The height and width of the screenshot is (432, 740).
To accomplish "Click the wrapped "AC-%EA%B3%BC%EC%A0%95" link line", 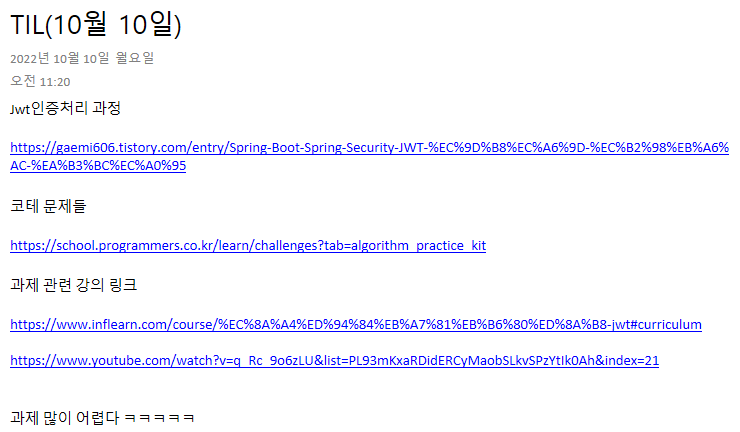I will 98,166.
